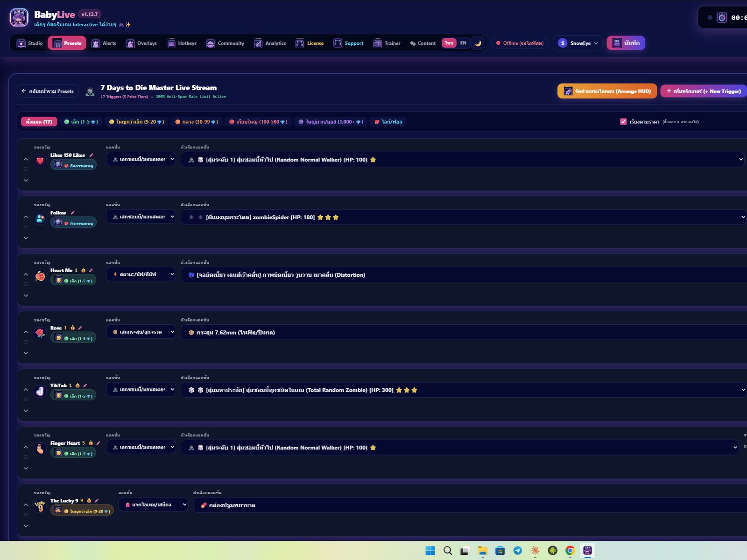Move the Finger Heart row down
This screenshot has height=560, width=747.
click(x=26, y=469)
